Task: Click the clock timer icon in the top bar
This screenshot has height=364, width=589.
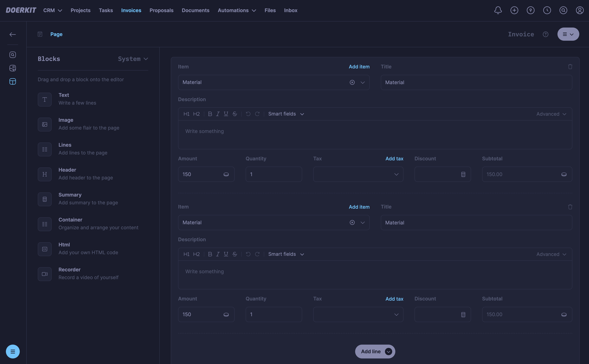Action: pos(547,10)
